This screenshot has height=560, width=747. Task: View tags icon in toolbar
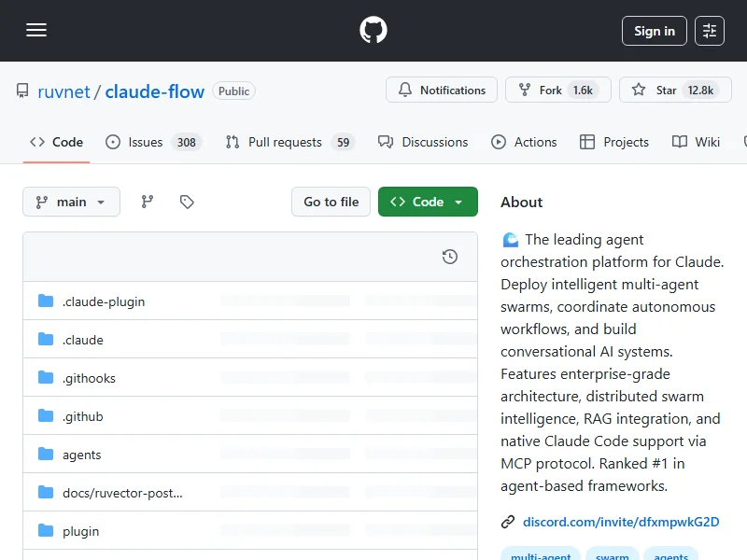tap(187, 202)
